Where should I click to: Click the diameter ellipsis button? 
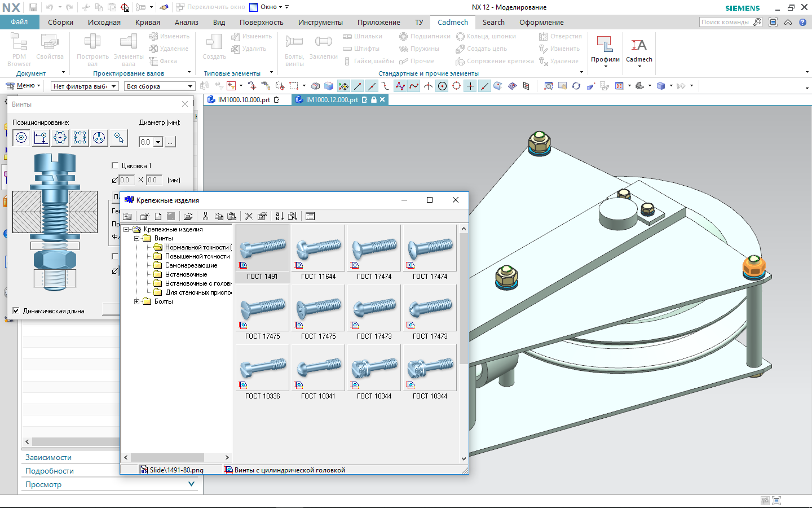170,142
